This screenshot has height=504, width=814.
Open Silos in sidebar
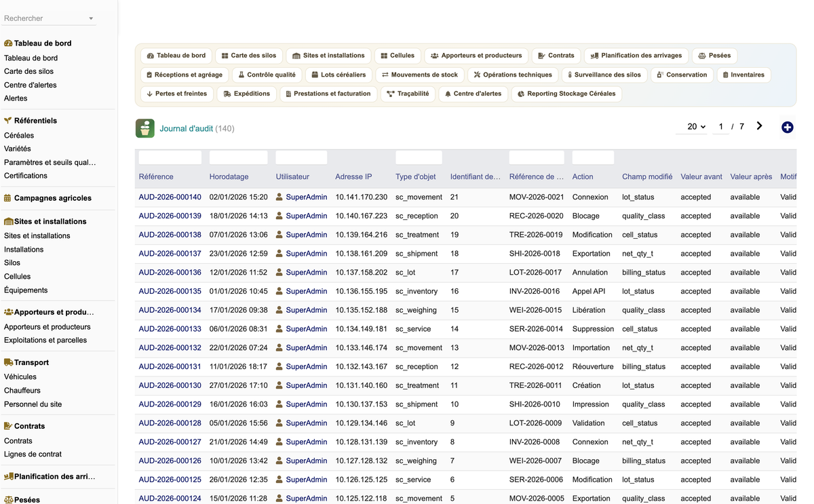pyautogui.click(x=12, y=263)
